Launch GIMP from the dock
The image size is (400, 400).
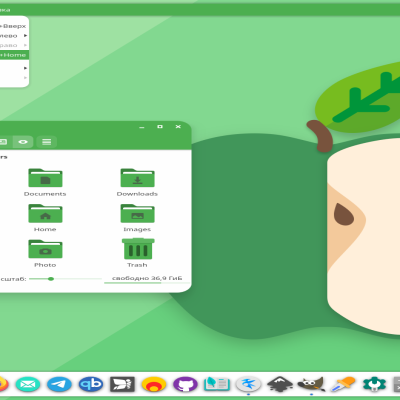coord(311,384)
